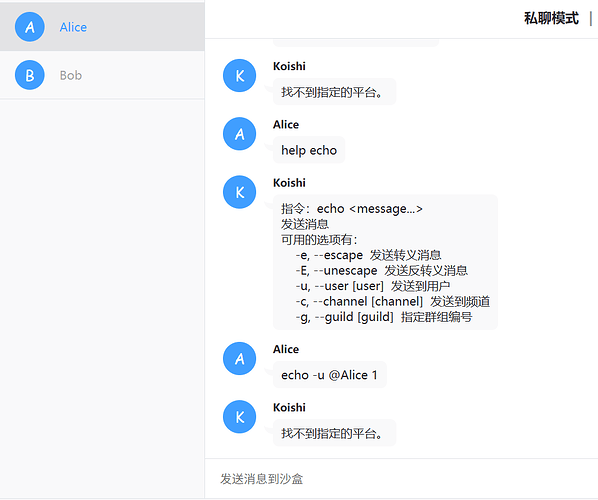Click Koishi name above the help response
598x500 pixels.
(x=289, y=183)
